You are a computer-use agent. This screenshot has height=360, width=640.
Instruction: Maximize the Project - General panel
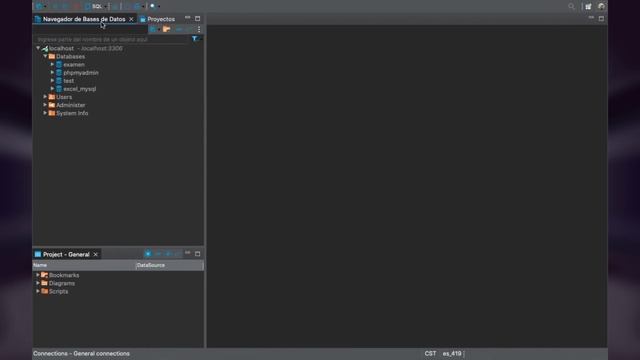198,254
